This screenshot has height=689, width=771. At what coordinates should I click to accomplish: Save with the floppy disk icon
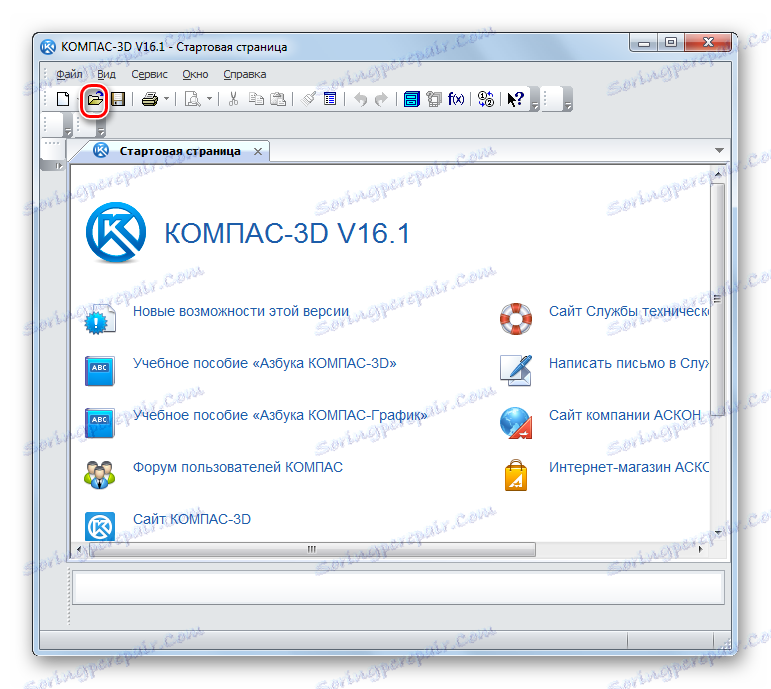point(118,99)
